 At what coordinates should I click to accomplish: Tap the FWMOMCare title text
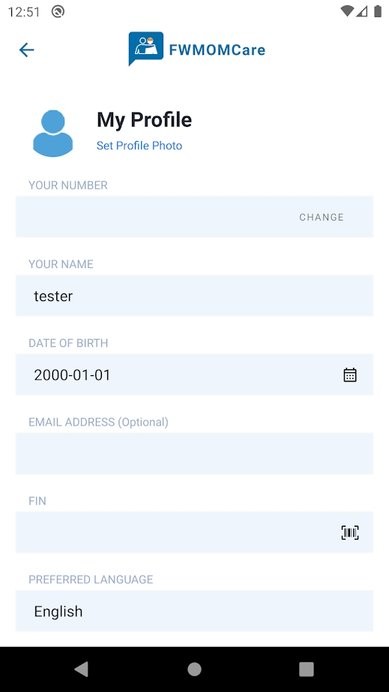[217, 50]
